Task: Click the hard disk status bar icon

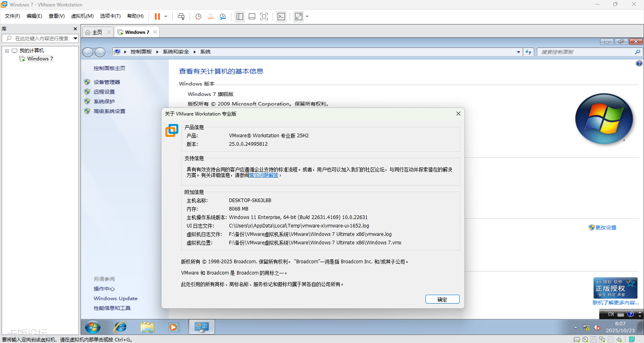Action: click(577, 339)
